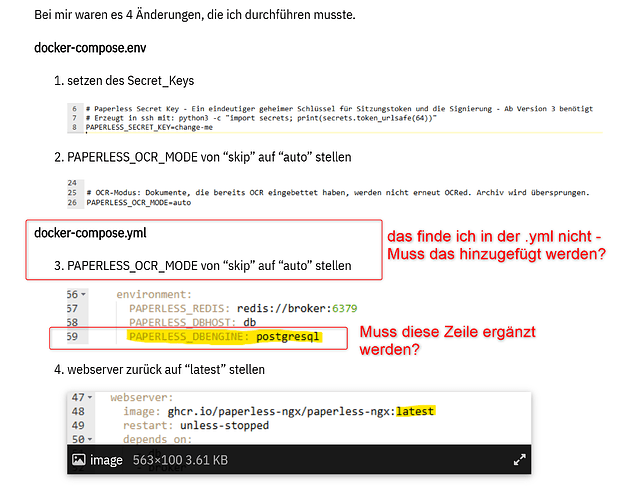This screenshot has width=642, height=500.
Task: Click the "redis://broker:6379" value
Action: click(x=297, y=308)
